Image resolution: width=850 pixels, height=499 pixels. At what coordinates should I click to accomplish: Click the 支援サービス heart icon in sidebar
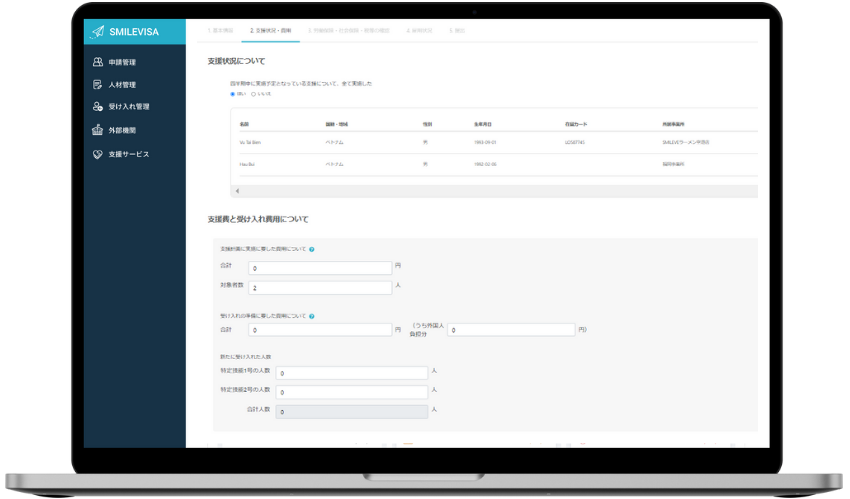pyautogui.click(x=98, y=154)
